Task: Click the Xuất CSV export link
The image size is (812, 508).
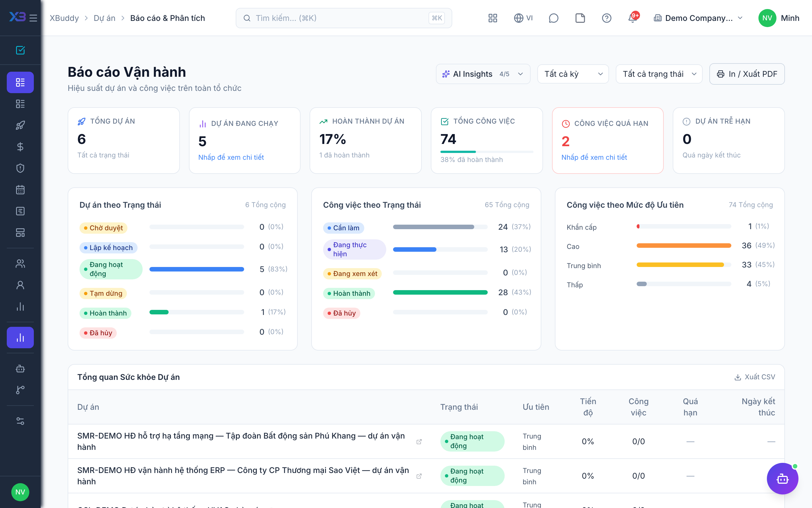Action: pyautogui.click(x=755, y=377)
